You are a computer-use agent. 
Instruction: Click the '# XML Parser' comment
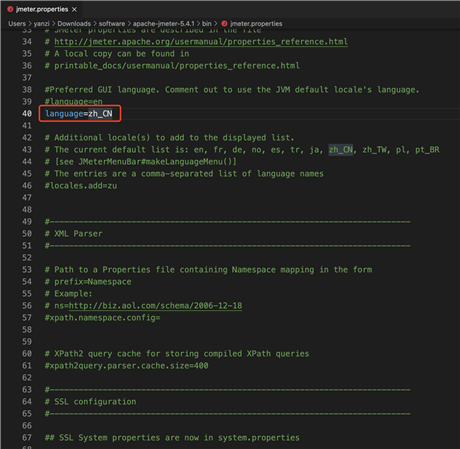(x=74, y=234)
